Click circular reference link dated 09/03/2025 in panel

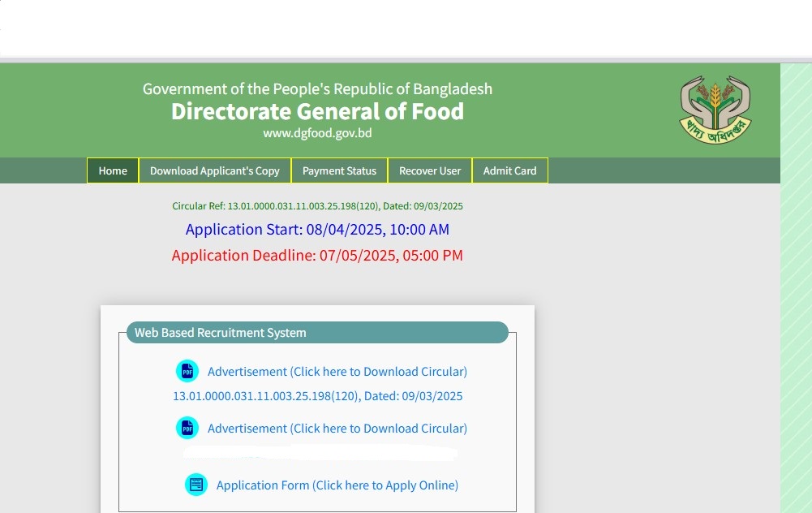(x=317, y=396)
